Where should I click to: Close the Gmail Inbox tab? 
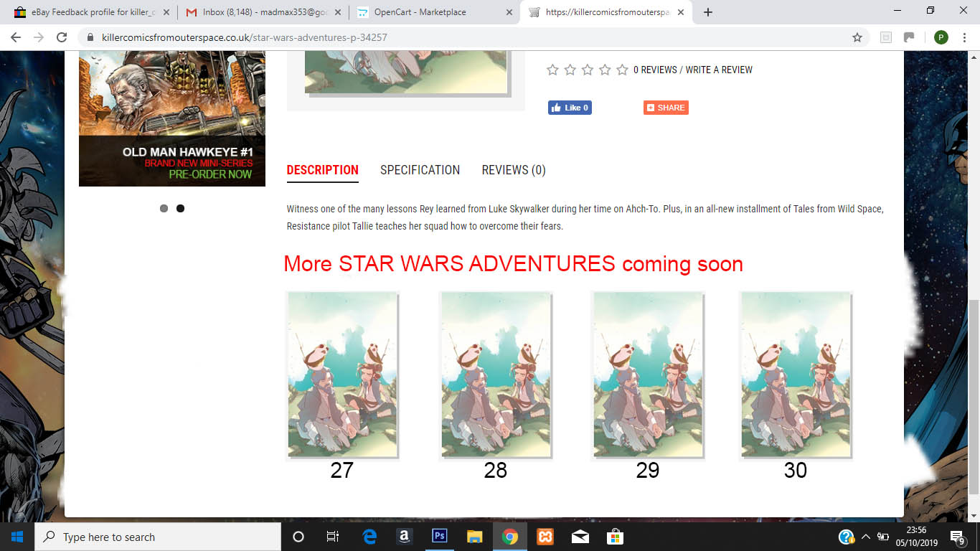point(338,12)
